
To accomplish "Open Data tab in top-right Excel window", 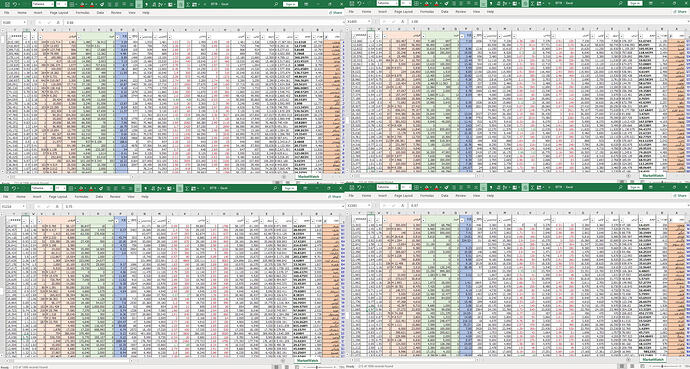I will (445, 11).
